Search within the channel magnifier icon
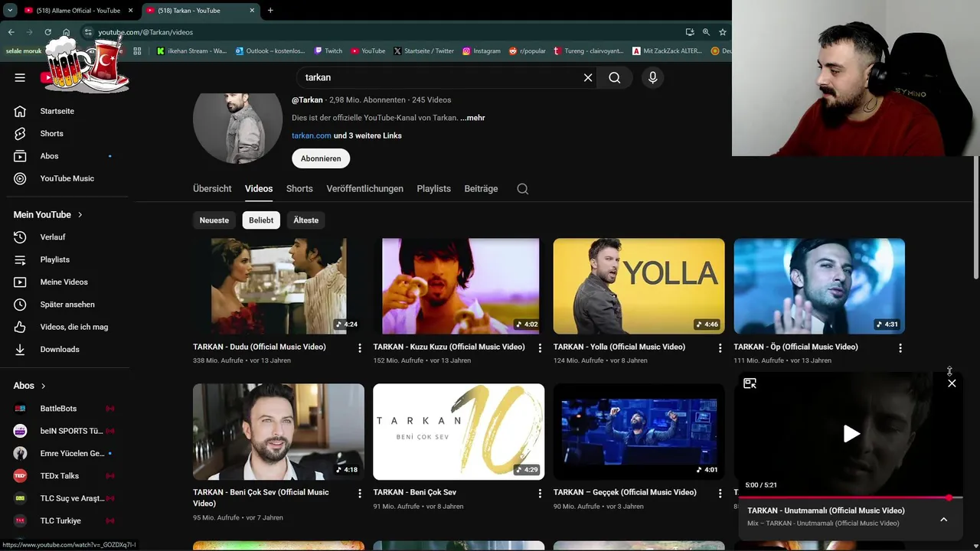 pos(522,189)
